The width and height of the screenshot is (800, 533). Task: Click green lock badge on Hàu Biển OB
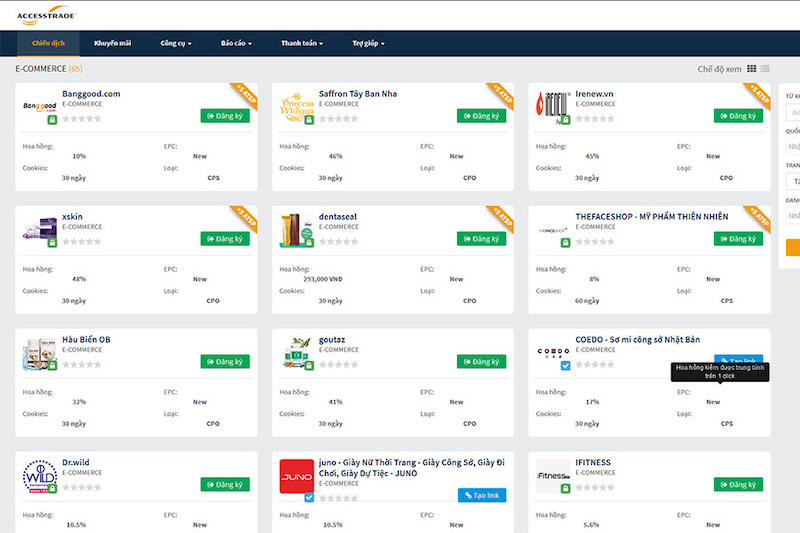pyautogui.click(x=52, y=366)
